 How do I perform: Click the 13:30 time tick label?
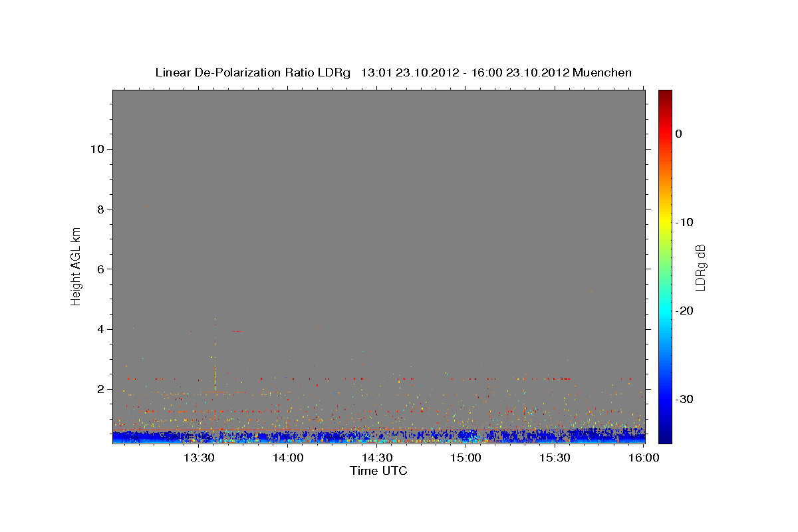[x=199, y=458]
